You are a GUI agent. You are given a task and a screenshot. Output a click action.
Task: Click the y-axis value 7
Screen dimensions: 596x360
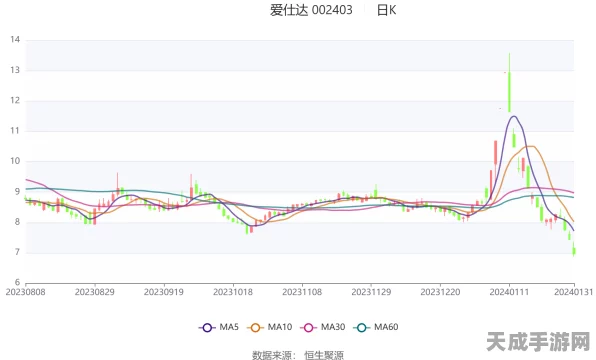[x=17, y=252]
